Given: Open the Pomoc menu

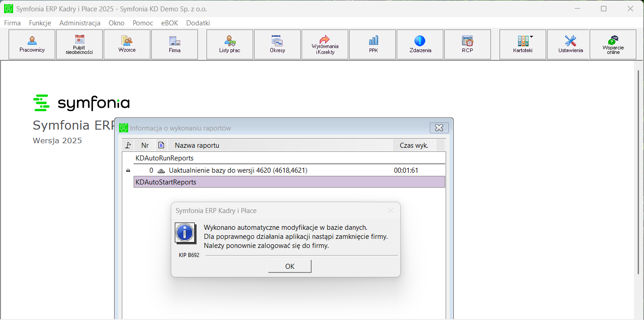Looking at the screenshot, I should click(143, 23).
